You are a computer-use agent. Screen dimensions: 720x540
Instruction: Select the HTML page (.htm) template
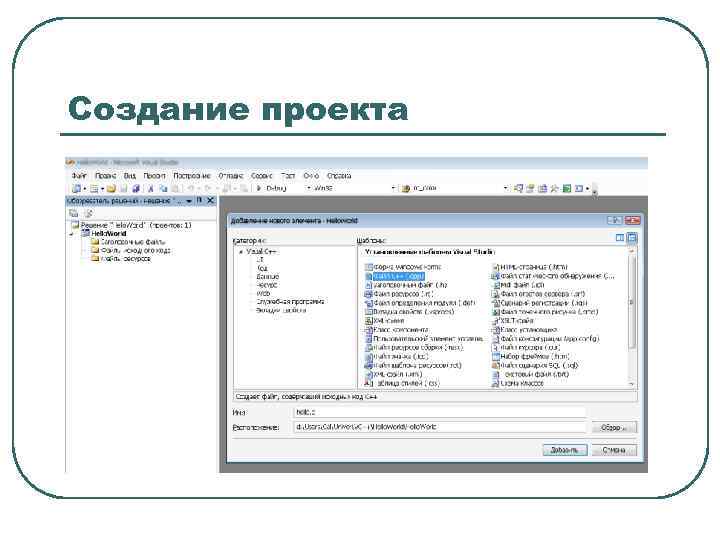tap(530, 267)
